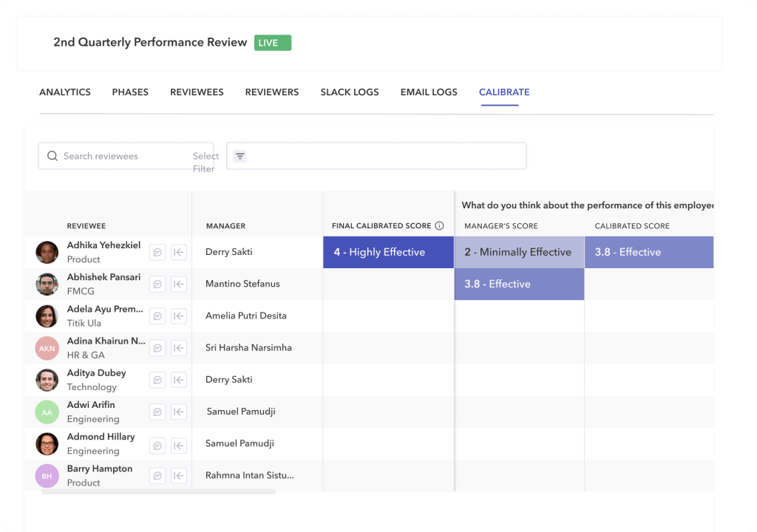Go to the Slack Logs tab
757x532 pixels.
[350, 92]
